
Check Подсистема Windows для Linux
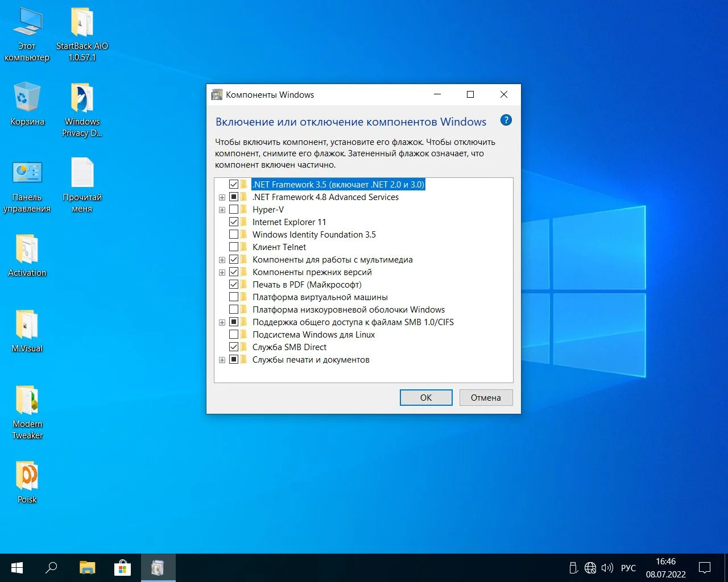[234, 335]
